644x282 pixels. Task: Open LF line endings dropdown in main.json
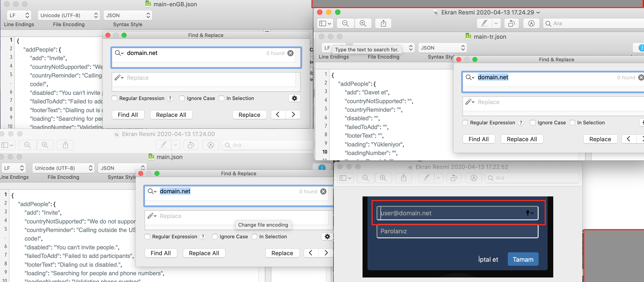(14, 168)
